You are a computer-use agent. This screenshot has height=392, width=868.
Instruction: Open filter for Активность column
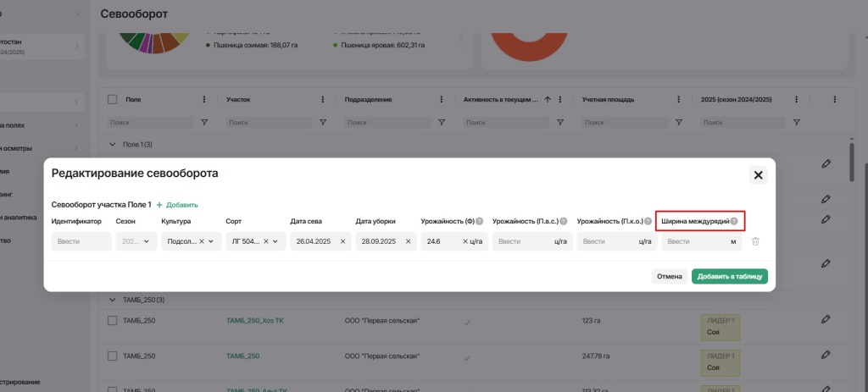click(x=560, y=122)
